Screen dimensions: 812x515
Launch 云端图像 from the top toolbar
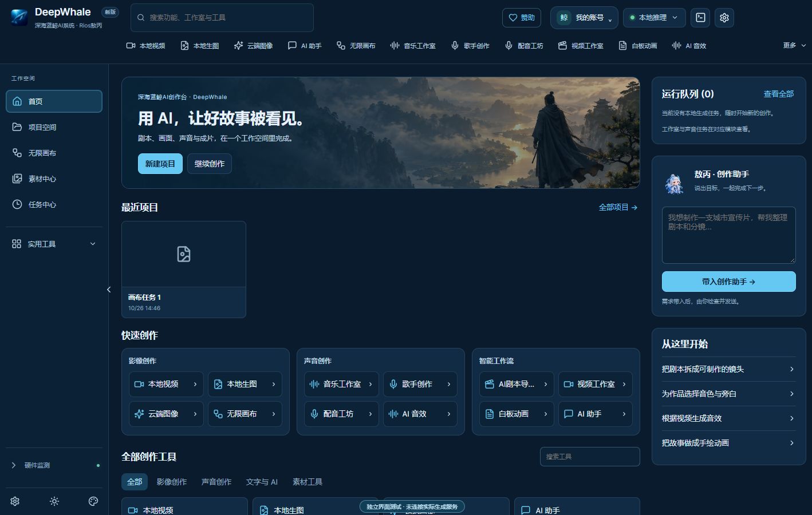(x=253, y=46)
